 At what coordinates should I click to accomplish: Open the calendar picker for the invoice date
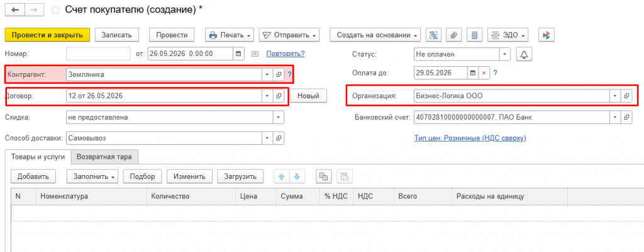tap(238, 54)
